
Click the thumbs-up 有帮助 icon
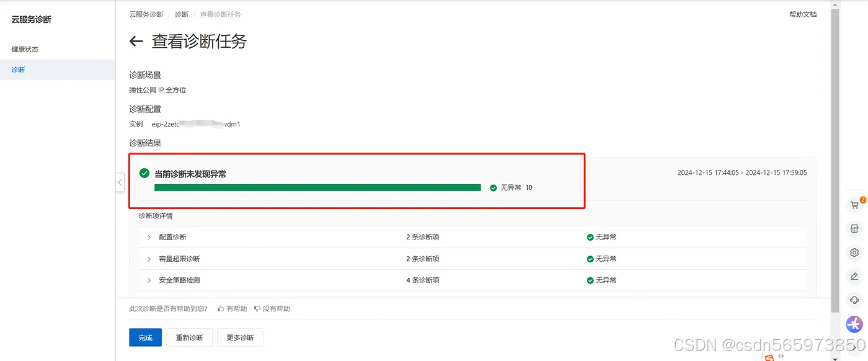click(x=221, y=308)
